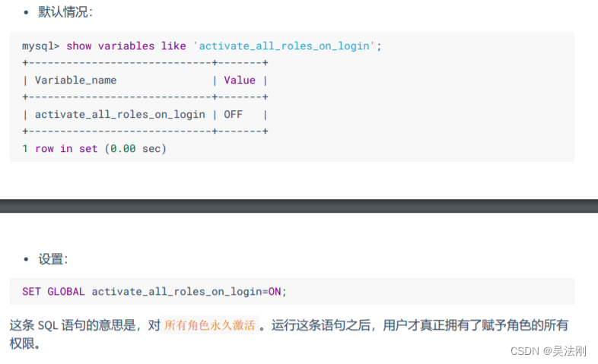598x364 pixels.
Task: Click the 'Variable_name' column header
Action: pos(75,81)
